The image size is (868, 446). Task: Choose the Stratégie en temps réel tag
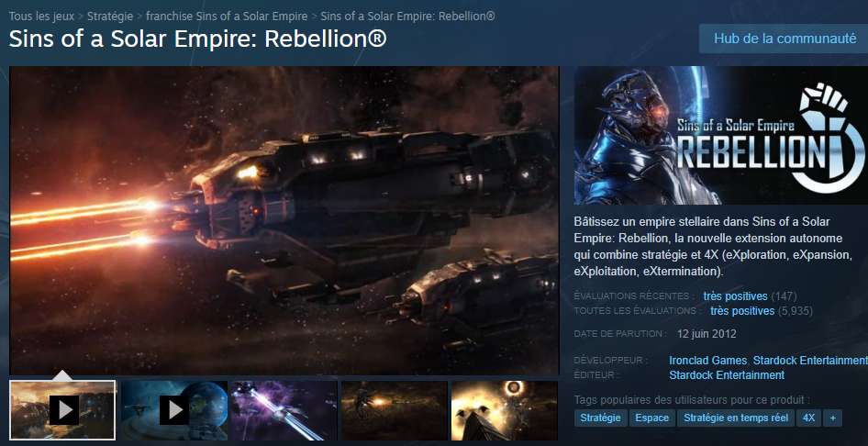[736, 418]
